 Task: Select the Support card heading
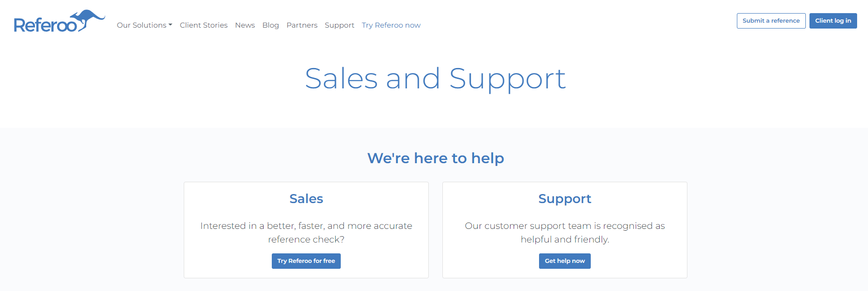564,199
